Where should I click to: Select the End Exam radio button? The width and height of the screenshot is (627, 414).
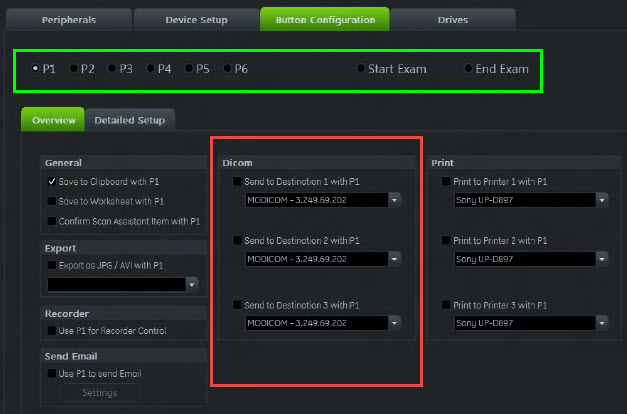click(468, 68)
